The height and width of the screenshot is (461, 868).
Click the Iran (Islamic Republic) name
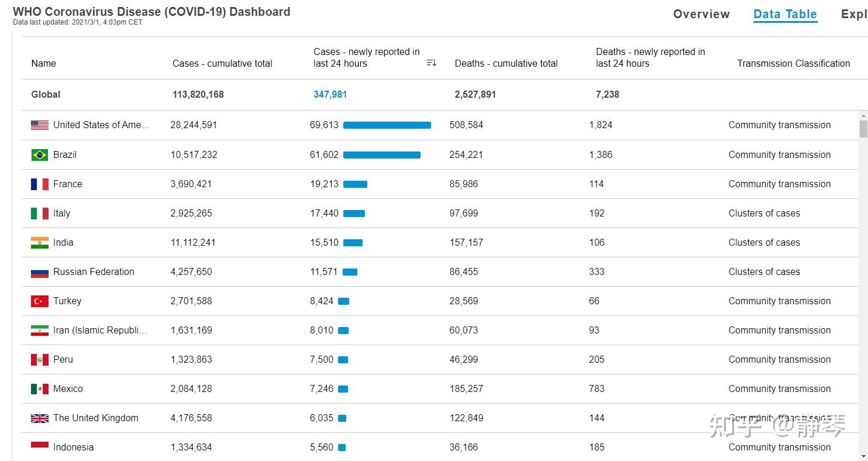pyautogui.click(x=100, y=330)
